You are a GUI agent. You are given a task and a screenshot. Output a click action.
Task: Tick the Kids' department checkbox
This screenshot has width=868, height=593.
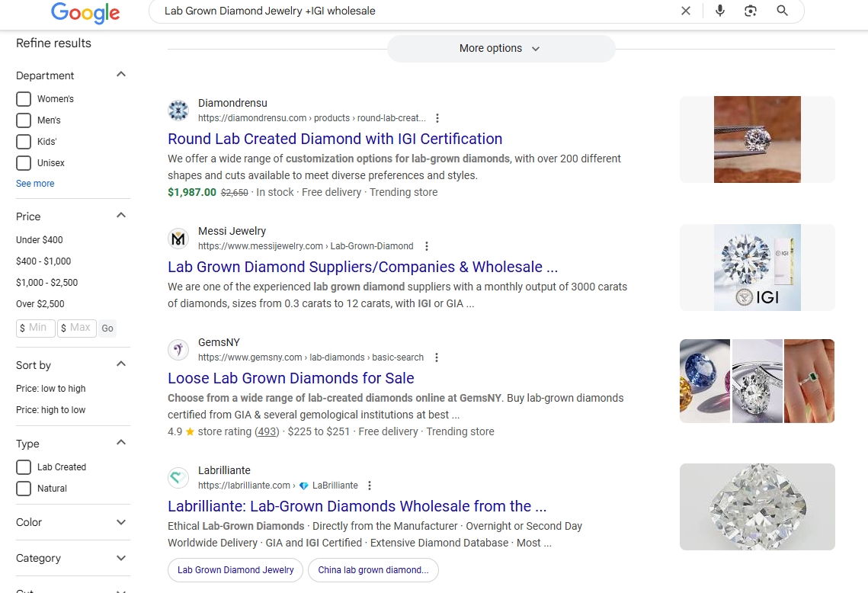24,141
